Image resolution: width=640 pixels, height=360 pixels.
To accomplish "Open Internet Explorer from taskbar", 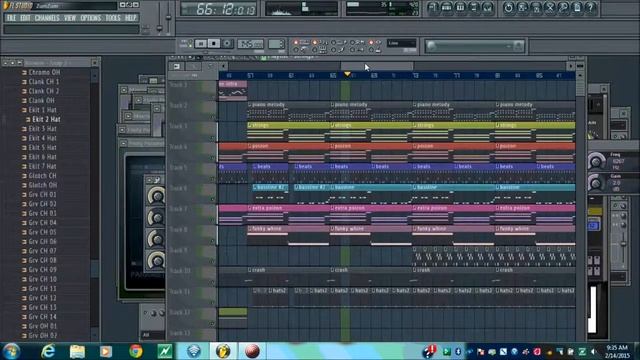I will [48, 351].
